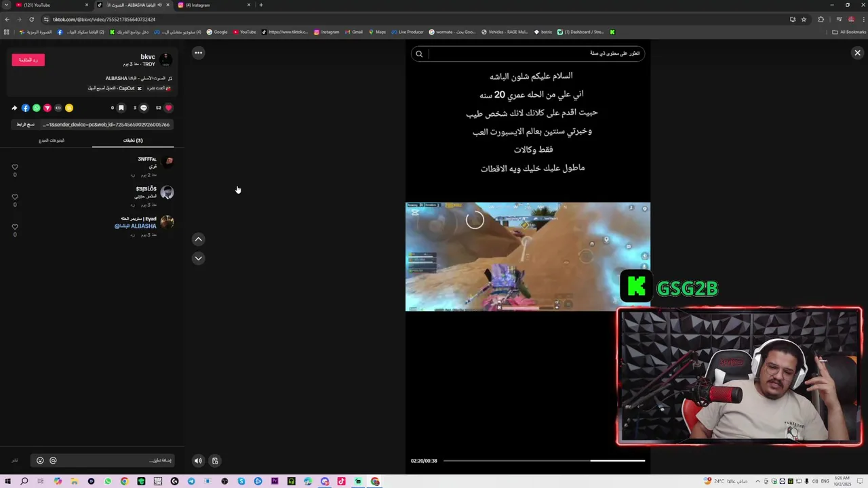Go to the previous video arrow
This screenshot has height=488, width=868.
tap(198, 239)
